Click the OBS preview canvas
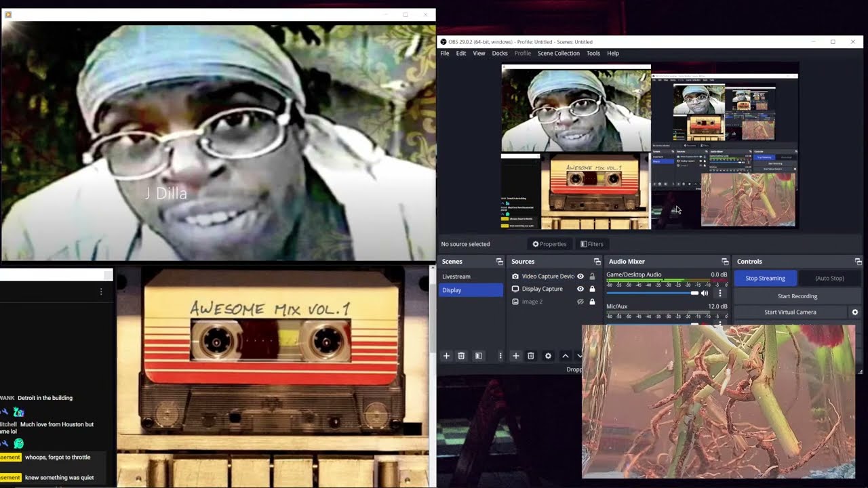The width and height of the screenshot is (868, 488). coord(650,146)
